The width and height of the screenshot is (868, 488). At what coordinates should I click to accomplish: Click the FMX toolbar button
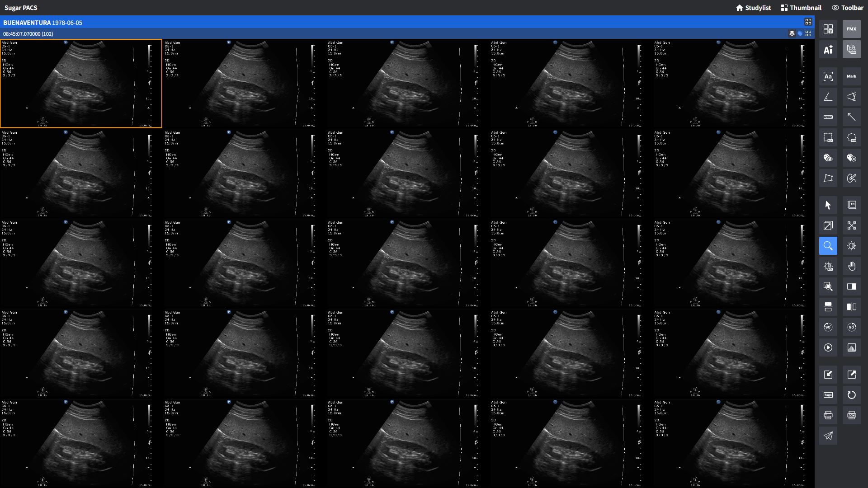pyautogui.click(x=851, y=29)
